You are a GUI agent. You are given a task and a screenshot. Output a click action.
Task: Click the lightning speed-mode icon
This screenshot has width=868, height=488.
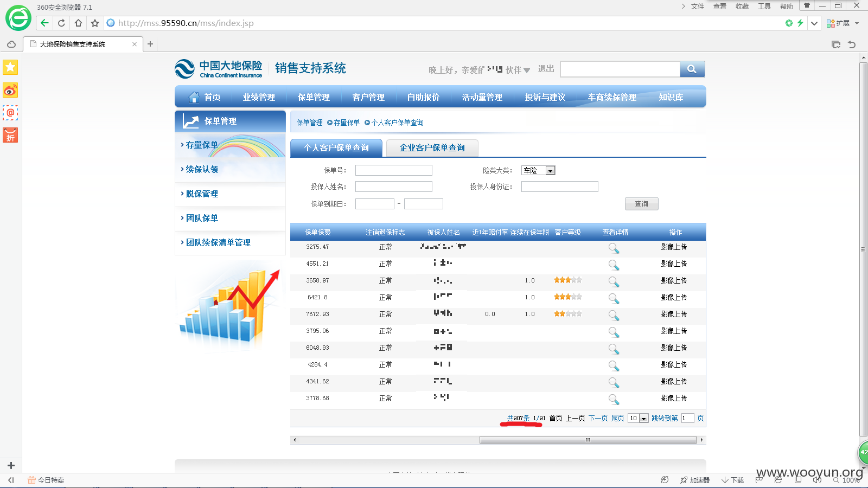(800, 23)
